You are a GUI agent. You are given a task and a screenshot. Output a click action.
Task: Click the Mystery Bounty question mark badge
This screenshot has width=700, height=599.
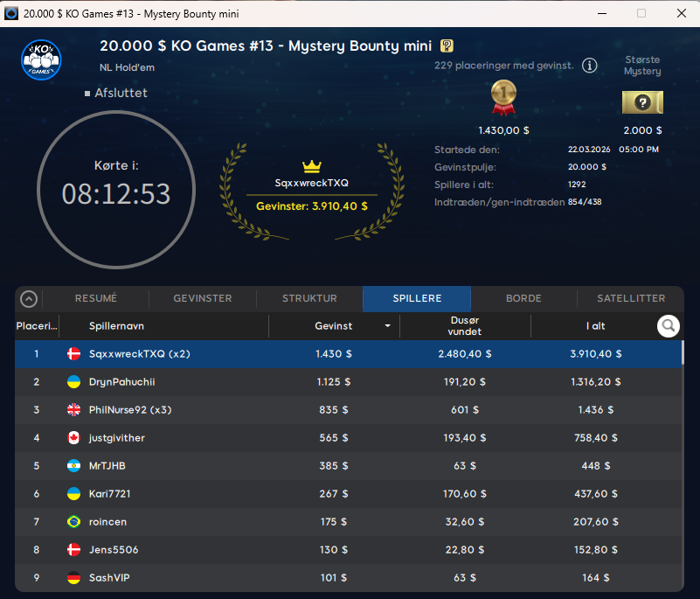click(x=447, y=46)
